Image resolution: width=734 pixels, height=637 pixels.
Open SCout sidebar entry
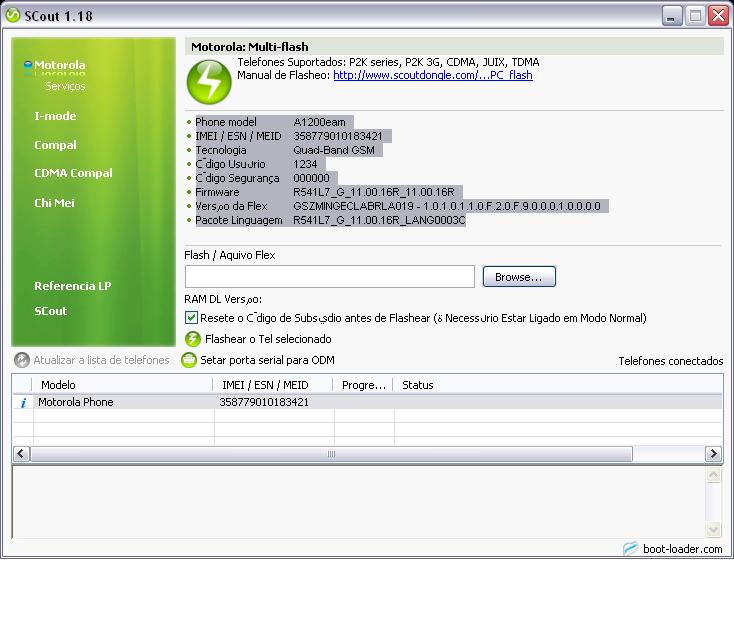coord(51,311)
